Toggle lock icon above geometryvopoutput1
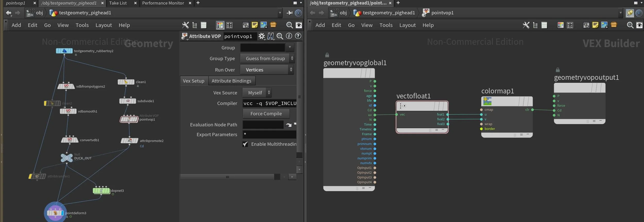Image resolution: width=644 pixels, height=222 pixels. click(558, 70)
